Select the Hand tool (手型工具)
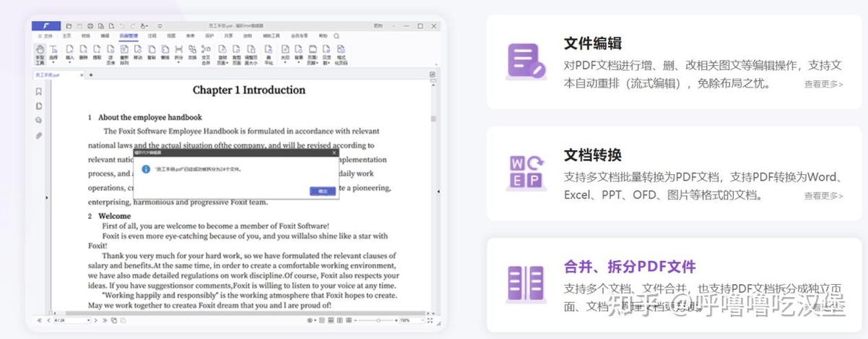The height and width of the screenshot is (339, 868). click(40, 54)
